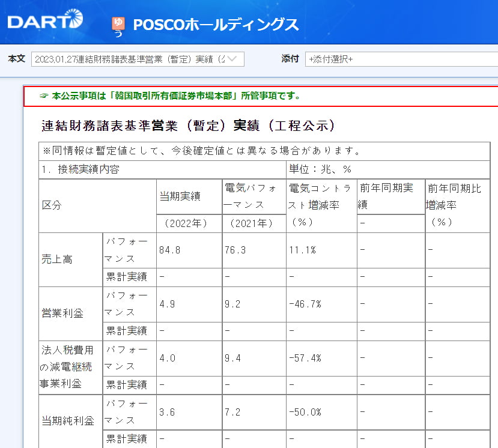Click the note ※同情報は暫定値として

(x=202, y=151)
